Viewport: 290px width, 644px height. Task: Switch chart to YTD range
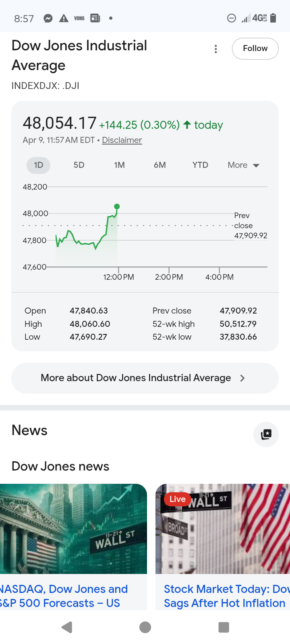tap(200, 165)
